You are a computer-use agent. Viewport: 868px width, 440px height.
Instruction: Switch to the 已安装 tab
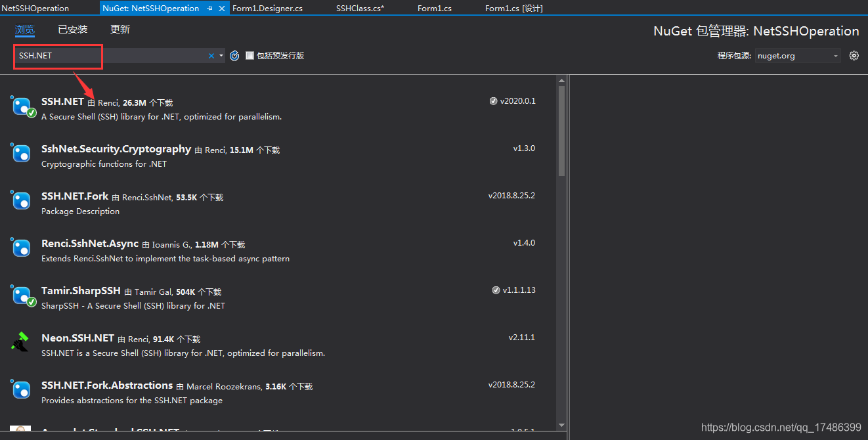[x=72, y=30]
